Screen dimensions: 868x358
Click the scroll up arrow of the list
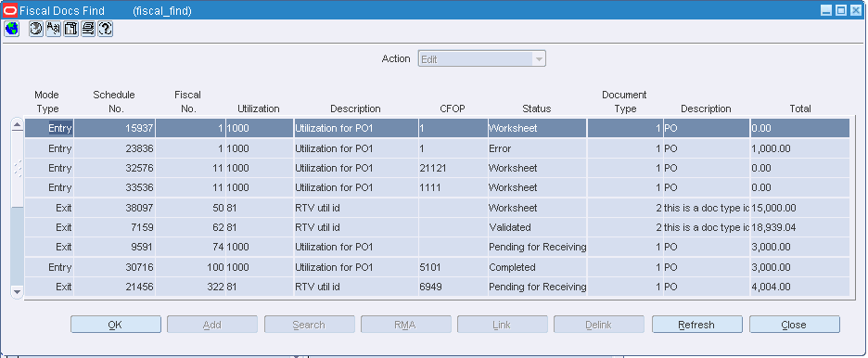(18, 125)
